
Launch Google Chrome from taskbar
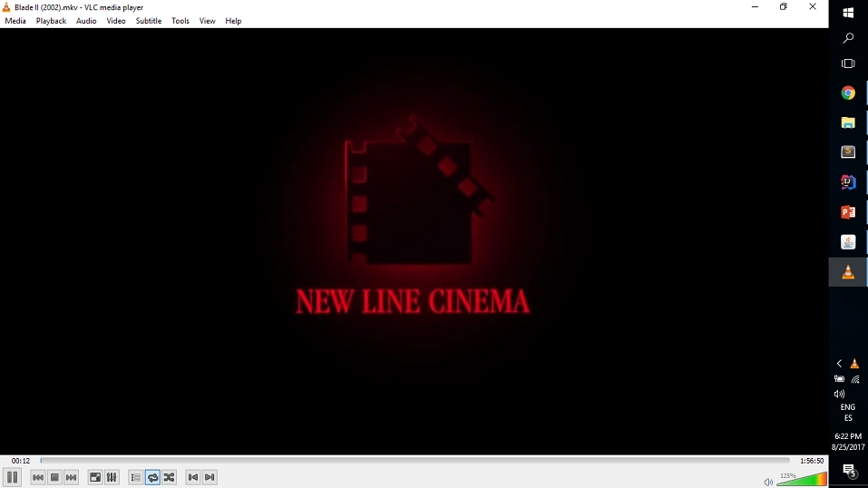pos(848,93)
